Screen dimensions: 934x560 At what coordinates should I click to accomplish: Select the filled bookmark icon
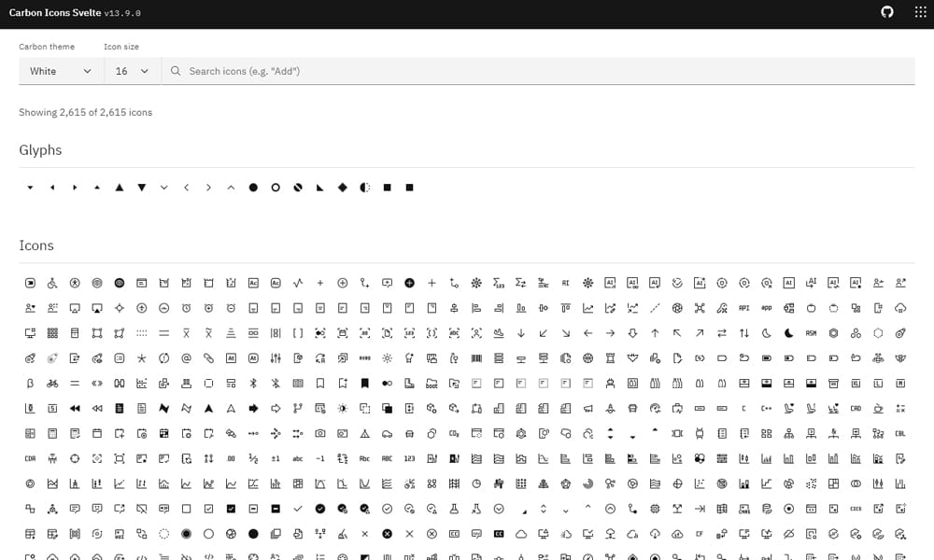(364, 384)
